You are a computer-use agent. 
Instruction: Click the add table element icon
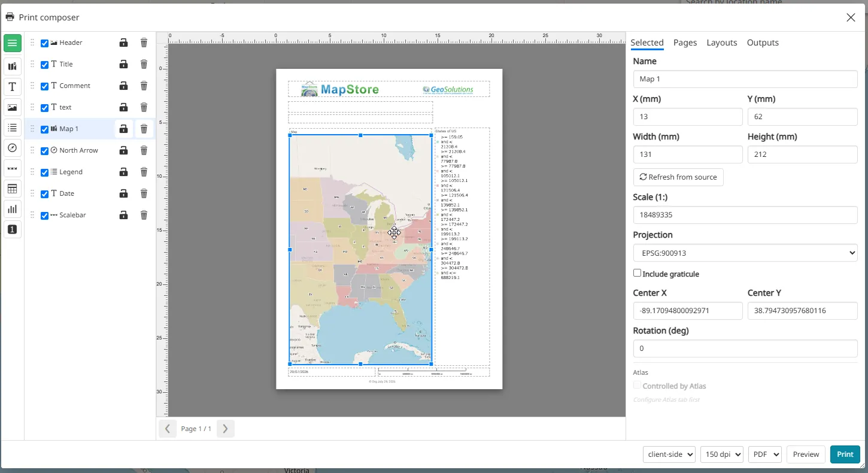pos(12,189)
